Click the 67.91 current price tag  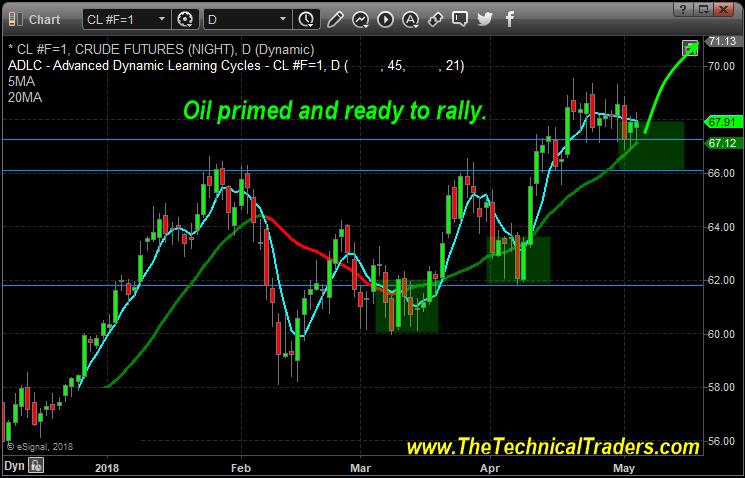coord(723,122)
